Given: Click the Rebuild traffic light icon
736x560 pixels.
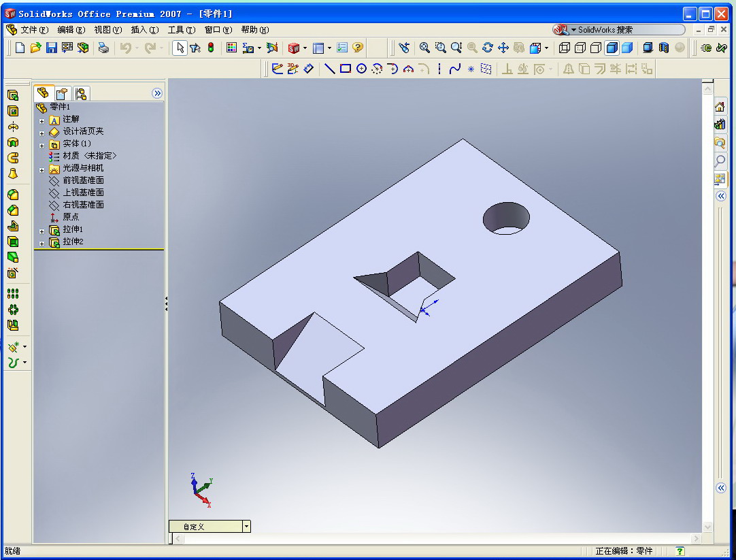Looking at the screenshot, I should 212,48.
